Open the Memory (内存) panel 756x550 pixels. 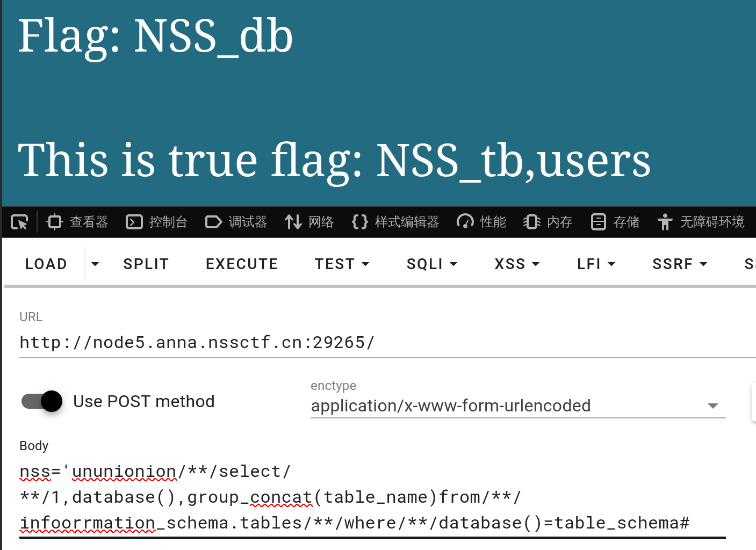548,222
